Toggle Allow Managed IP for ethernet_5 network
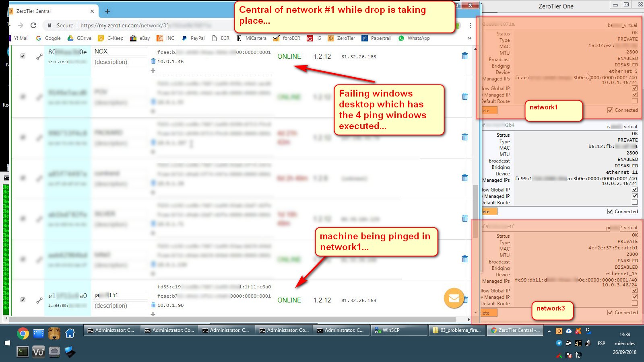This screenshot has height=362, width=644. pyautogui.click(x=635, y=95)
